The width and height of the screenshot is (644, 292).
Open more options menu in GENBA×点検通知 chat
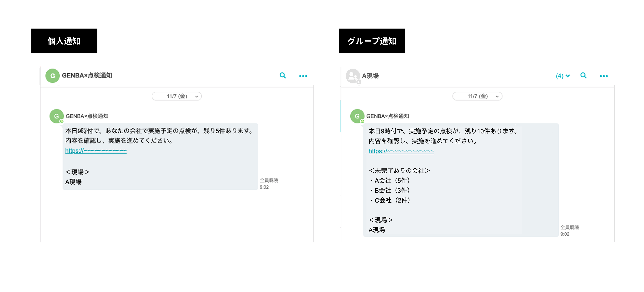303,76
